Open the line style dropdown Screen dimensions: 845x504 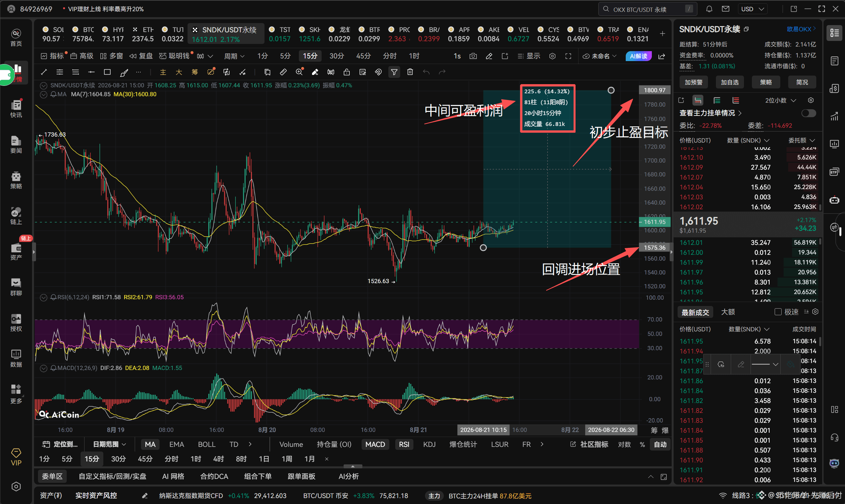765,364
